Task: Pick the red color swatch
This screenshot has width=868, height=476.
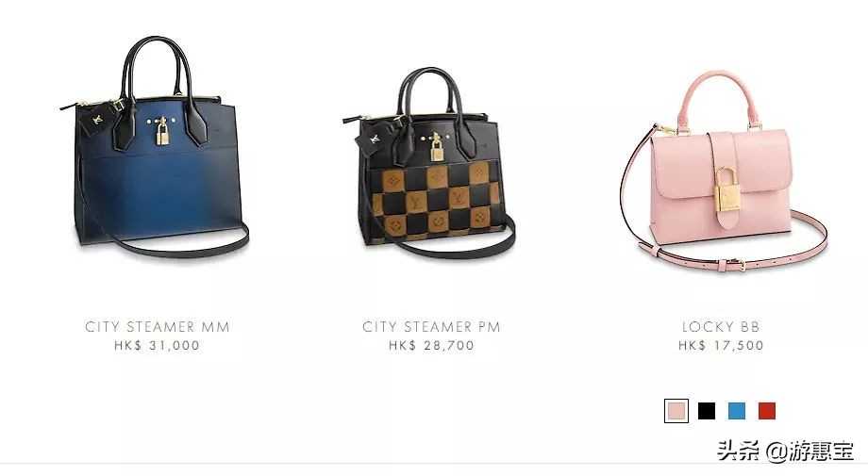Action: click(767, 411)
